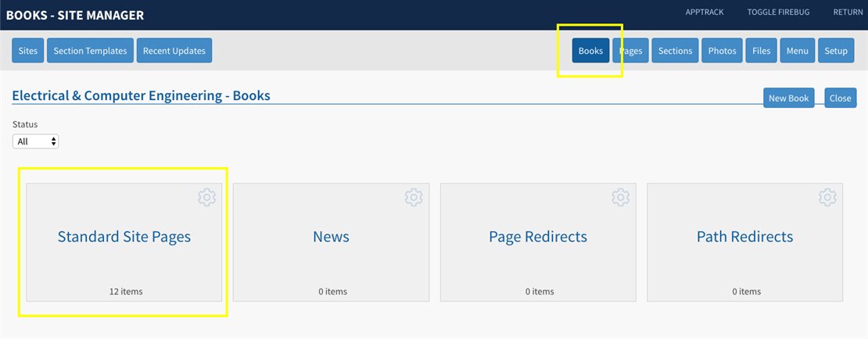Open the Status dropdown set to All
This screenshot has height=339, width=868.
35,141
